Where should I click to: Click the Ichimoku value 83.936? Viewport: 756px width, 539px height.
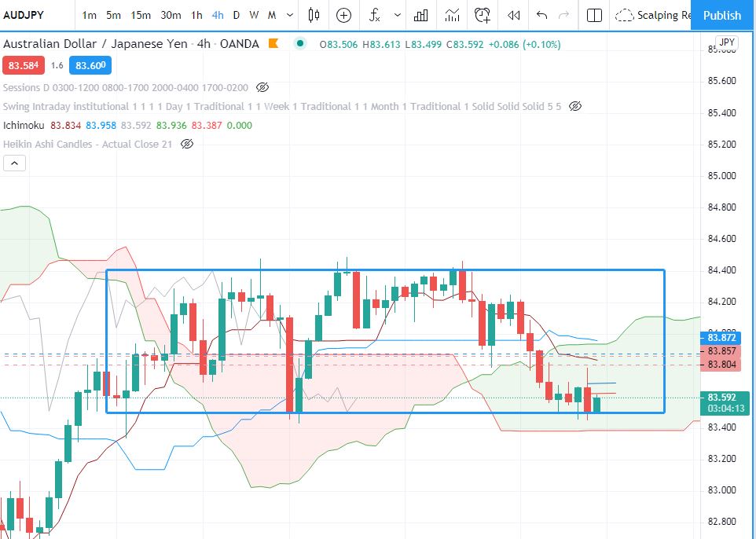pos(171,126)
